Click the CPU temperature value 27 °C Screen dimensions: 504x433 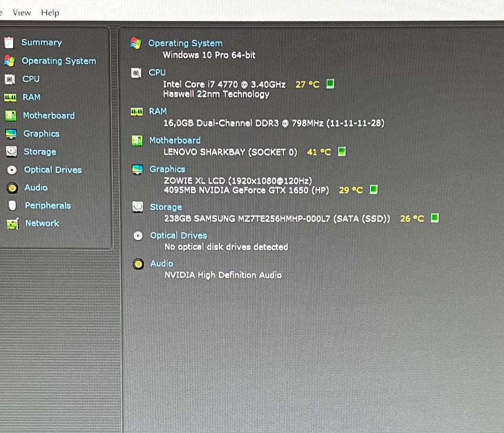click(307, 85)
